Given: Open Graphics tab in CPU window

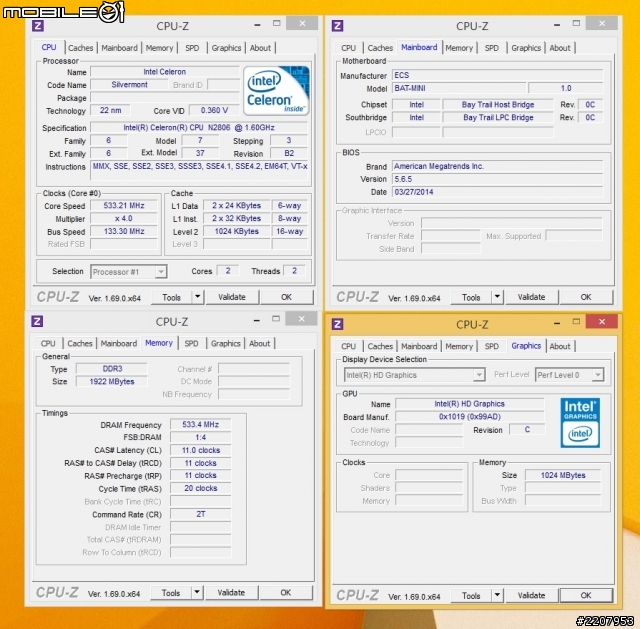Looking at the screenshot, I should click(x=226, y=48).
